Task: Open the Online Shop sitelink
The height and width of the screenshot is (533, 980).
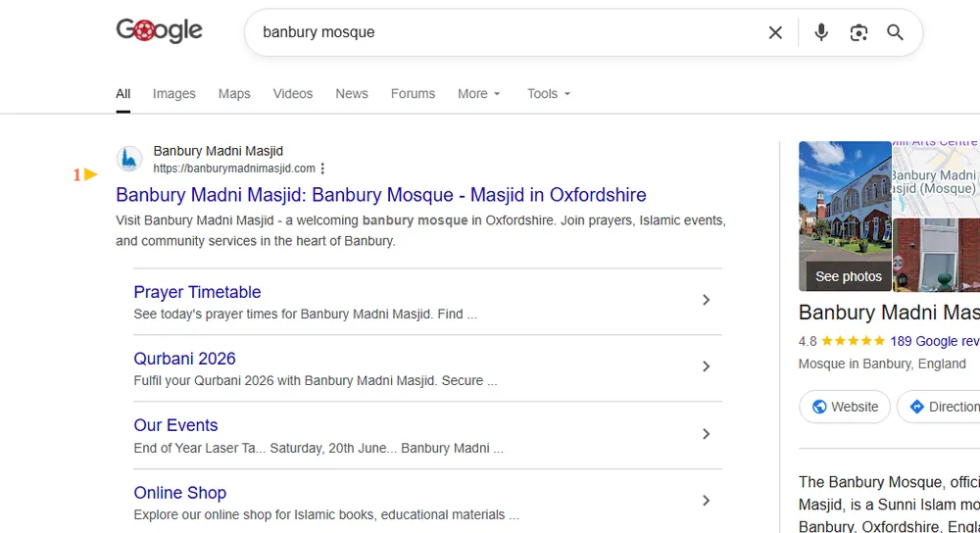Action: click(180, 493)
